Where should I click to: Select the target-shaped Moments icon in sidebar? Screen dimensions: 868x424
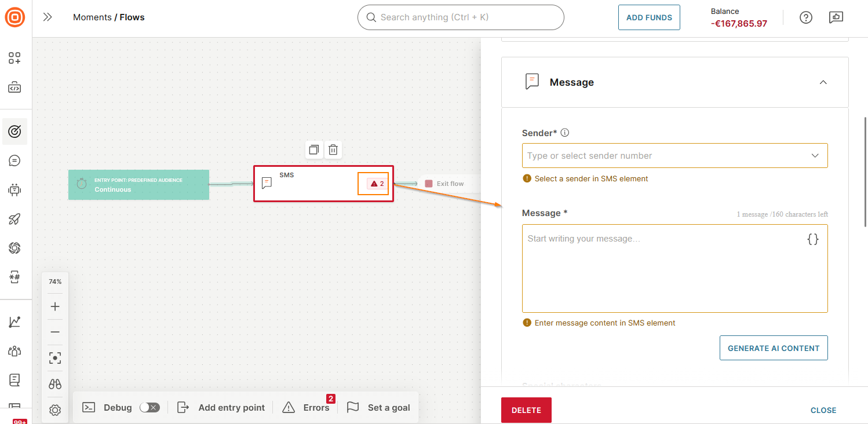click(x=16, y=131)
